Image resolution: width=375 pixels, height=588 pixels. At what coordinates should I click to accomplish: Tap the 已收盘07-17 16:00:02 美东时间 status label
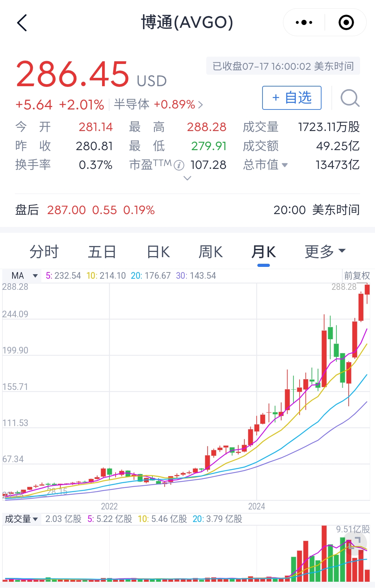283,66
